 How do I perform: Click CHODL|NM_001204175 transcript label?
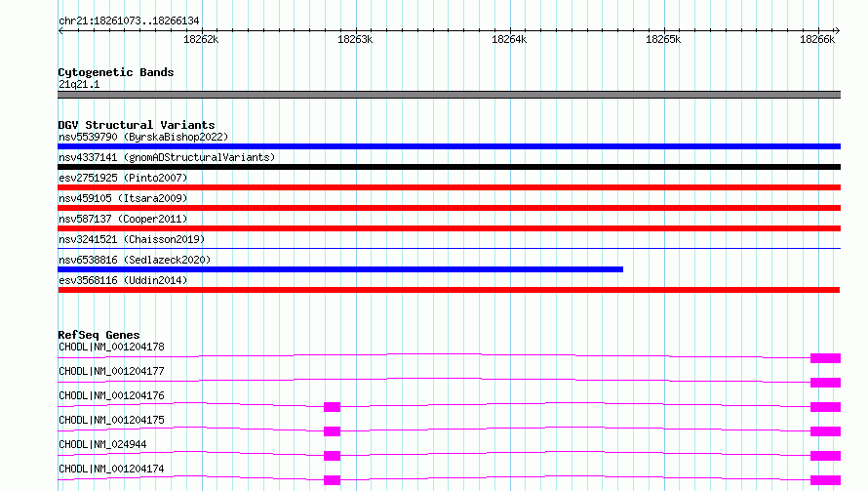pos(111,420)
